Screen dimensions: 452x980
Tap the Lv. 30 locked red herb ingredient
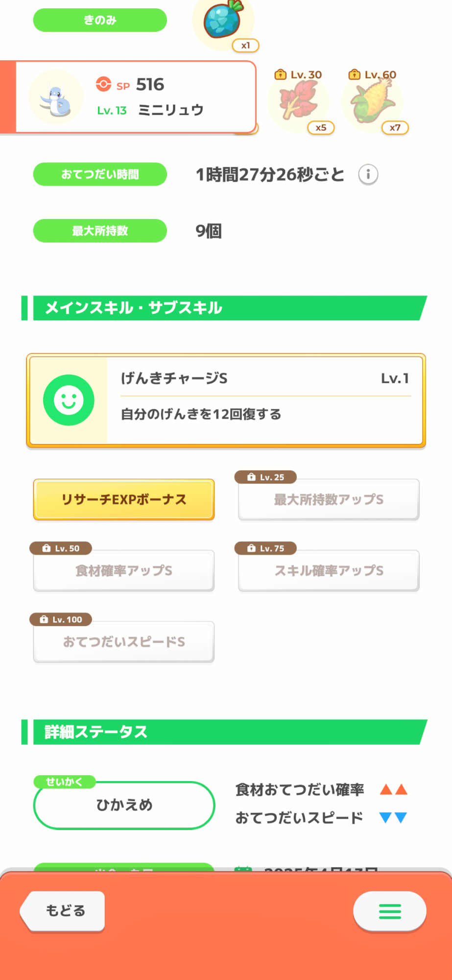[298, 101]
